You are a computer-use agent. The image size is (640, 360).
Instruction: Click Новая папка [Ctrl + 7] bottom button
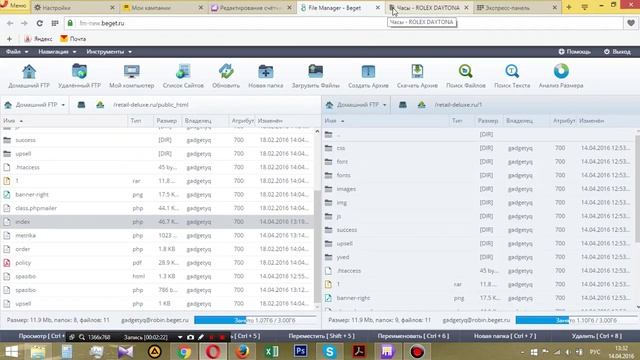505,336
